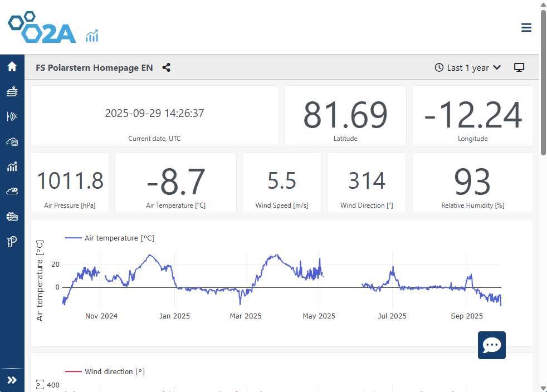Open fullscreen view via the monitor icon
Screen dimensions: 547x392
519,67
